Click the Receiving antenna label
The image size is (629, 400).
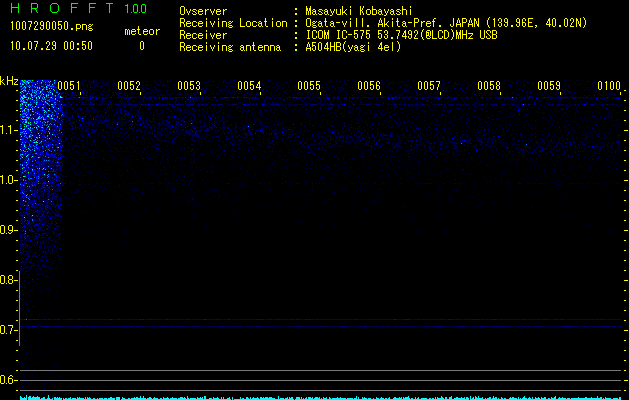click(230, 47)
